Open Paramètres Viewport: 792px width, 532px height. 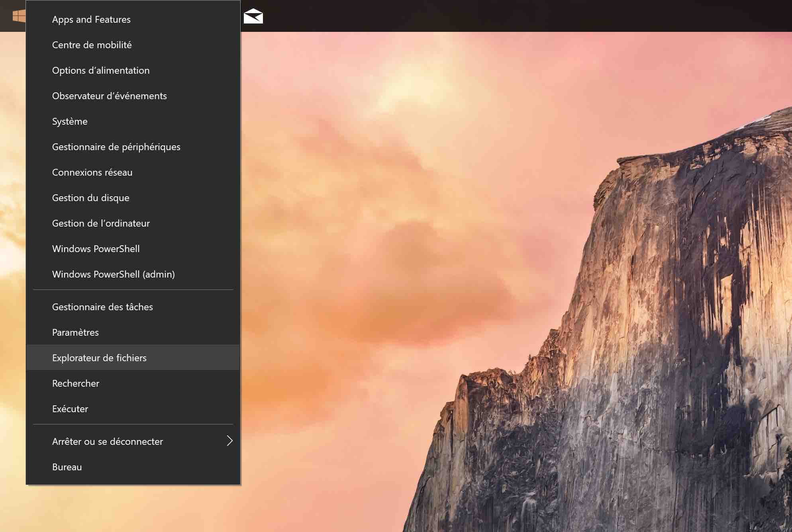pos(75,332)
